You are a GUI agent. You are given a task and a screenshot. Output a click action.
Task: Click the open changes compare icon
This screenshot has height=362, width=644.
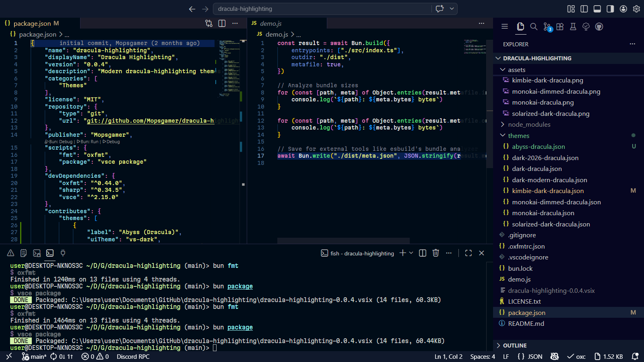pos(209,23)
